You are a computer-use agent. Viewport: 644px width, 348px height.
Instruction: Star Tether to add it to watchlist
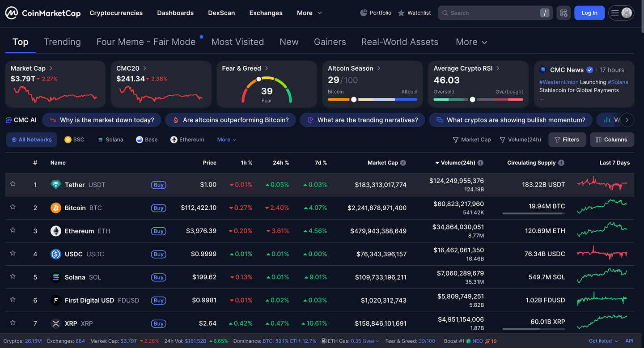click(13, 184)
